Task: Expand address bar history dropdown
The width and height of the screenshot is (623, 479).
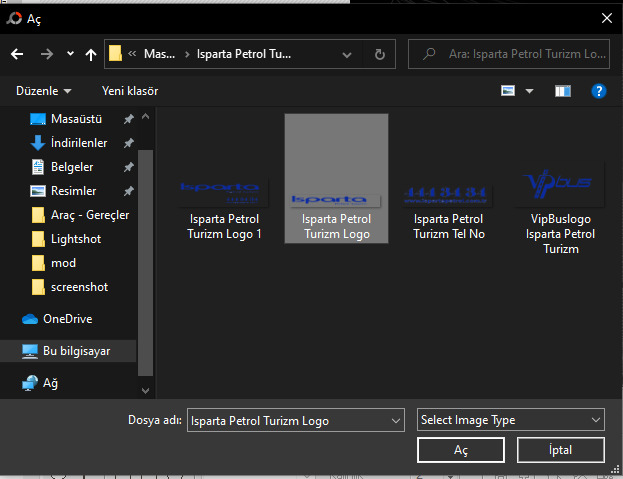Action: [347, 54]
